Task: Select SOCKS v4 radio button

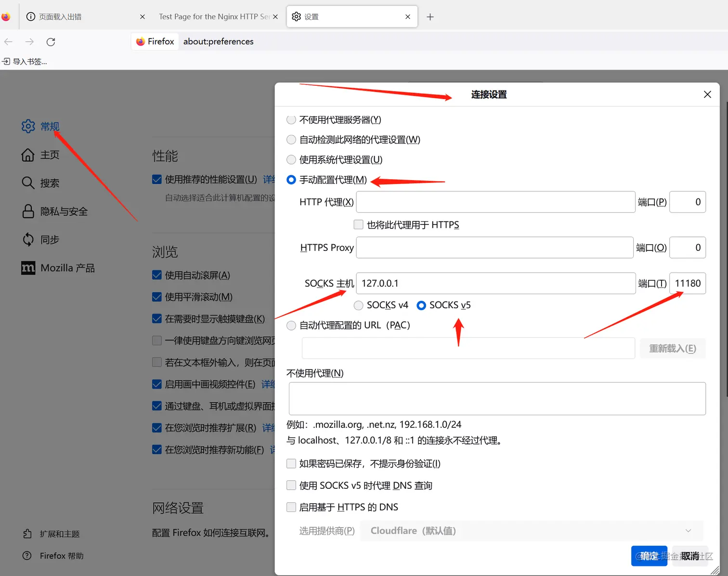Action: point(358,305)
